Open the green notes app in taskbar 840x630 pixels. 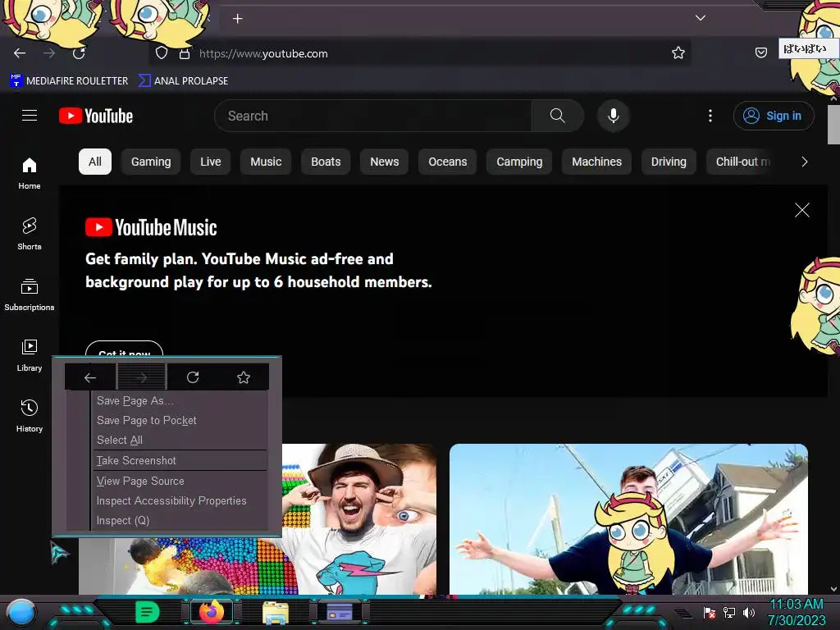pos(147,612)
